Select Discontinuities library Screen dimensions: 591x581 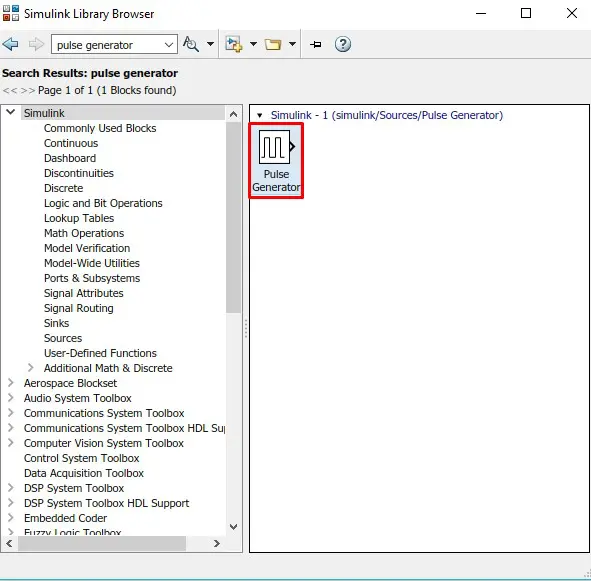[x=79, y=173]
